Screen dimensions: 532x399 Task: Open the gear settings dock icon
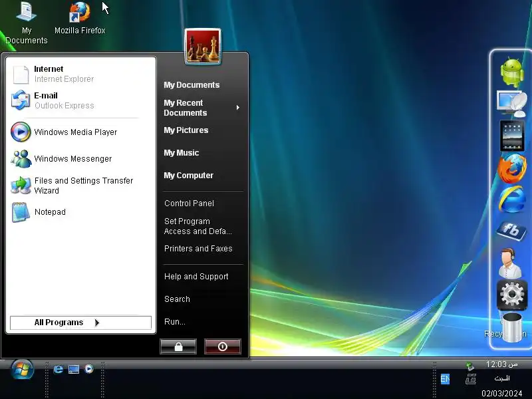[x=512, y=295]
